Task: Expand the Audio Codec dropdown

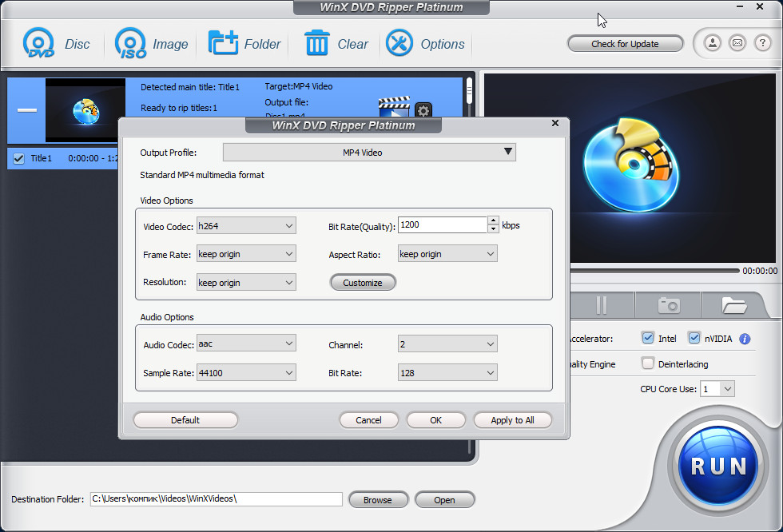Action: click(x=246, y=343)
